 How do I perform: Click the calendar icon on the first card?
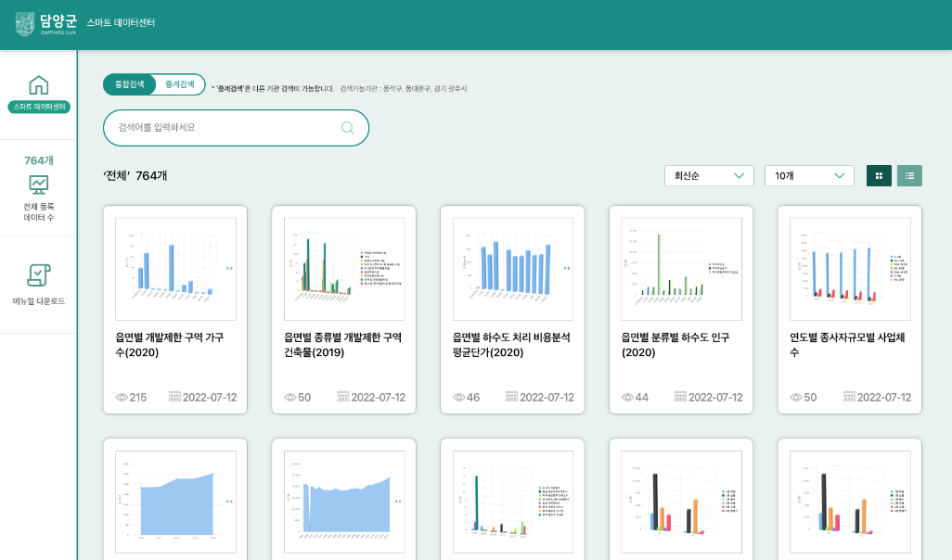[176, 397]
